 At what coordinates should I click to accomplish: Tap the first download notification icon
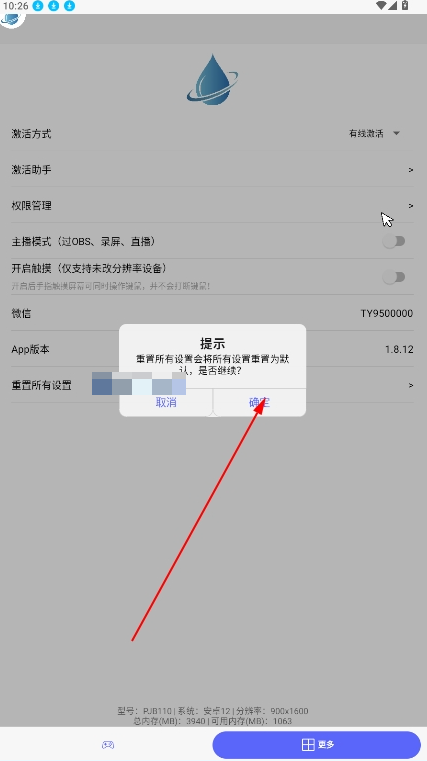coord(38,6)
